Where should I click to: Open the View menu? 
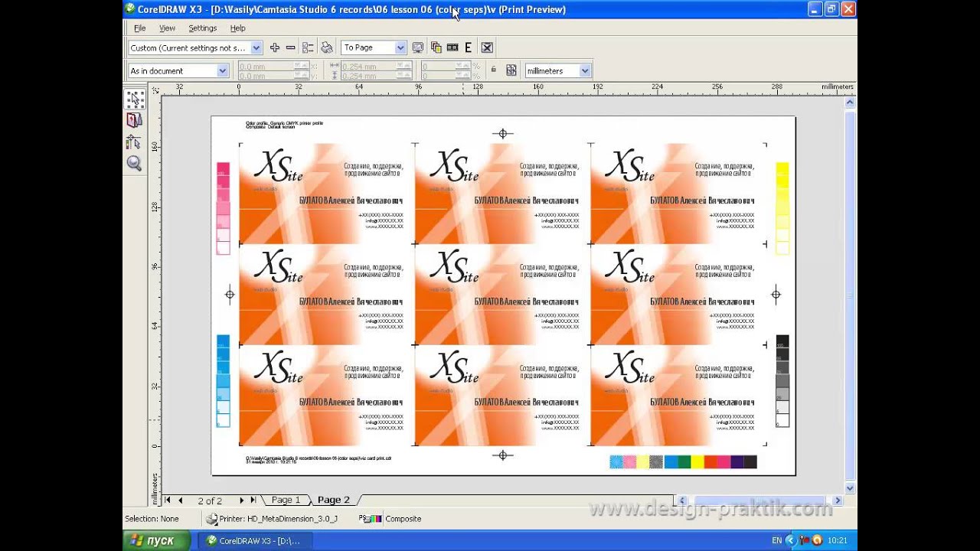(x=167, y=28)
